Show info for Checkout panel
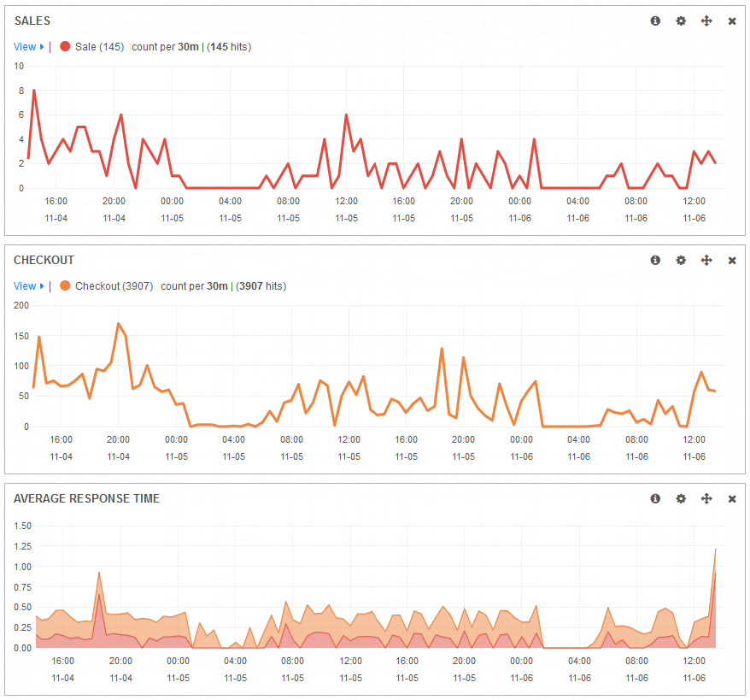The width and height of the screenshot is (750, 700). tap(655, 260)
